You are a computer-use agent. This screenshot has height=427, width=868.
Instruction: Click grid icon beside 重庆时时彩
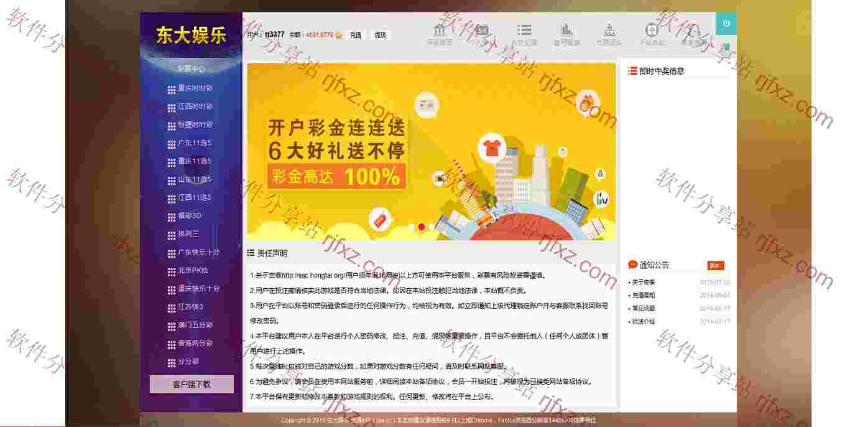(x=172, y=89)
